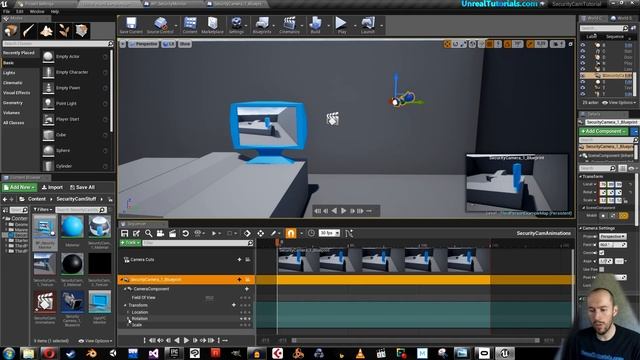Click Sequencer key diamond icon
The image size is (640, 360).
pyautogui.click(x=247, y=233)
